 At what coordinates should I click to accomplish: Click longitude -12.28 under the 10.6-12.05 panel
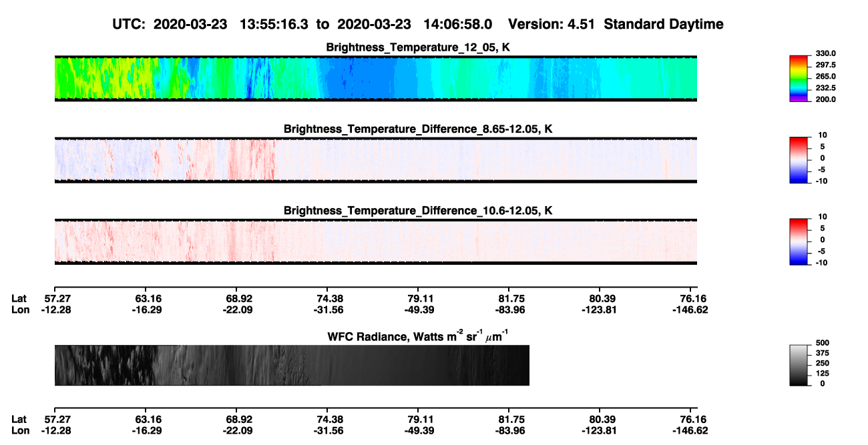[x=56, y=310]
